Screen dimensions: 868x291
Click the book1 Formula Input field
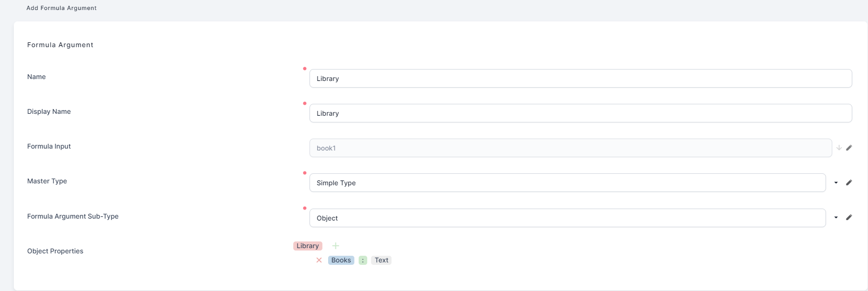(570, 148)
